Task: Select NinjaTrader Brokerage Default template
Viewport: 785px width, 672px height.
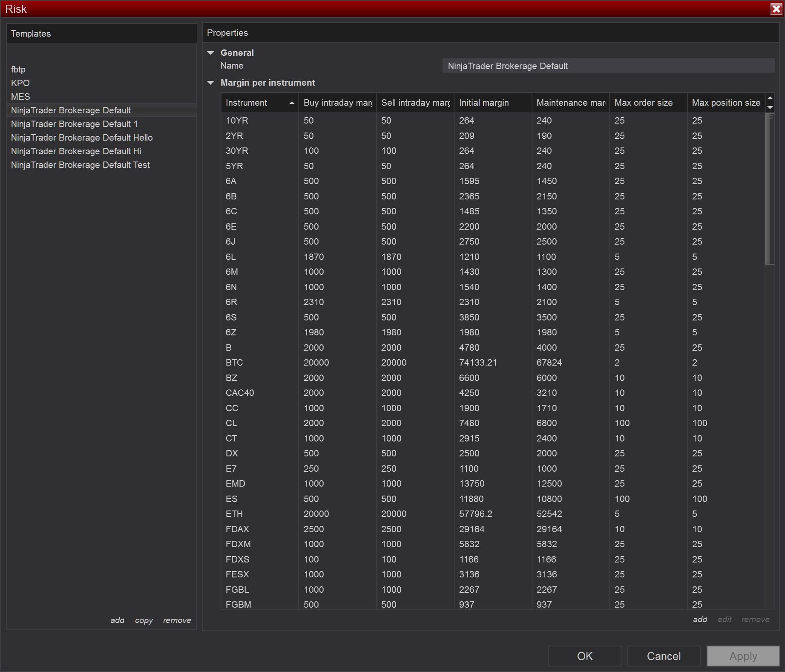Action: 102,110
